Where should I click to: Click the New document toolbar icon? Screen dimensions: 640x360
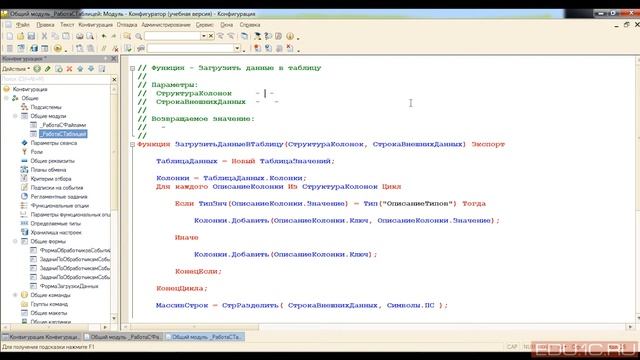click(10, 36)
